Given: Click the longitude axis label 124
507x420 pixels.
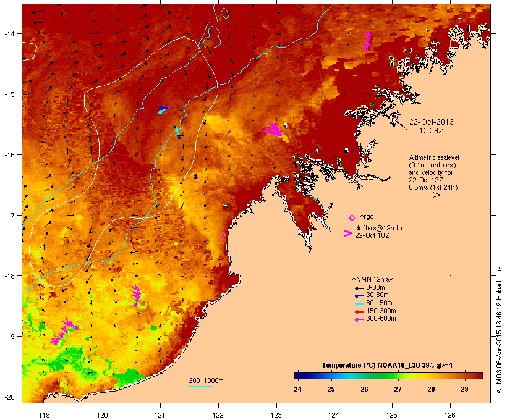Looking at the screenshot, I should 334,415.
